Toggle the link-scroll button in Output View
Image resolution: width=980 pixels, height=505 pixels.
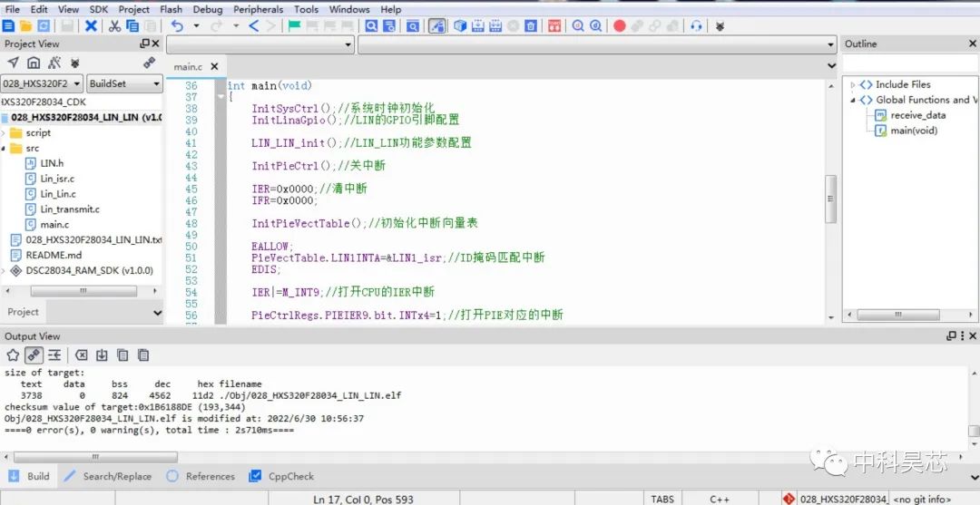point(34,355)
